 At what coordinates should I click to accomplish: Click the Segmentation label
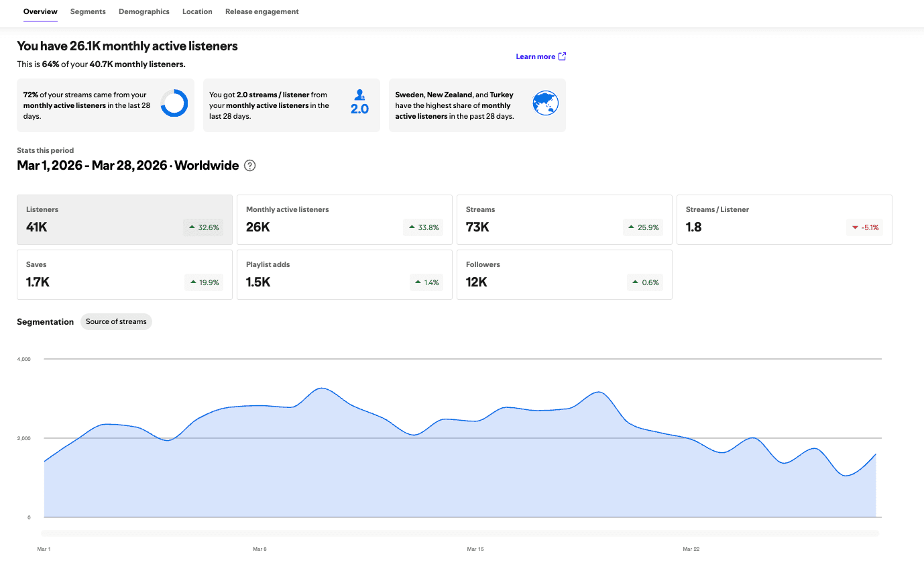coord(45,321)
